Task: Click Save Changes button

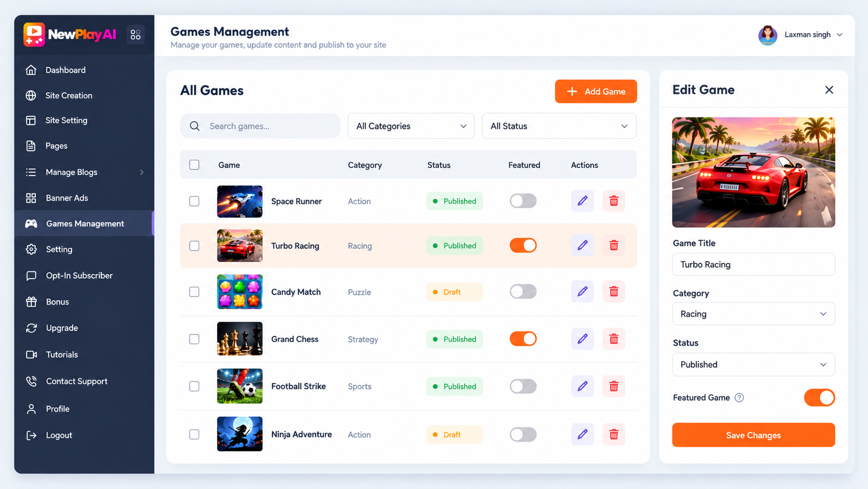Action: [x=753, y=435]
